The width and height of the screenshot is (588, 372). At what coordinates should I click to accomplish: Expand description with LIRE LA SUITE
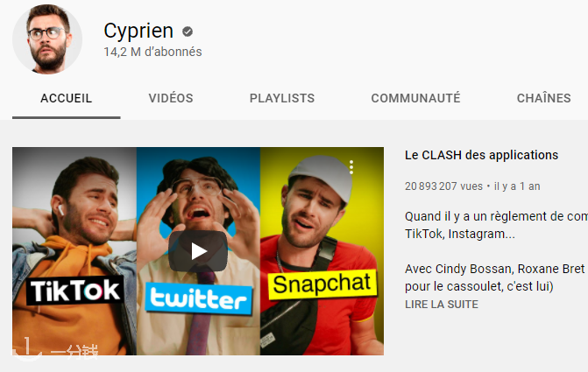click(x=442, y=305)
